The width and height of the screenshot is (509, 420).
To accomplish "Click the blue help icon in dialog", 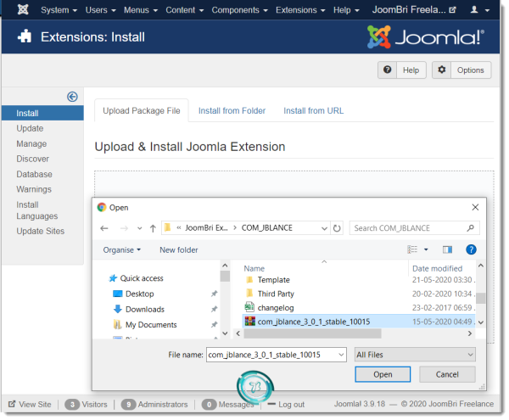I will click(x=471, y=249).
